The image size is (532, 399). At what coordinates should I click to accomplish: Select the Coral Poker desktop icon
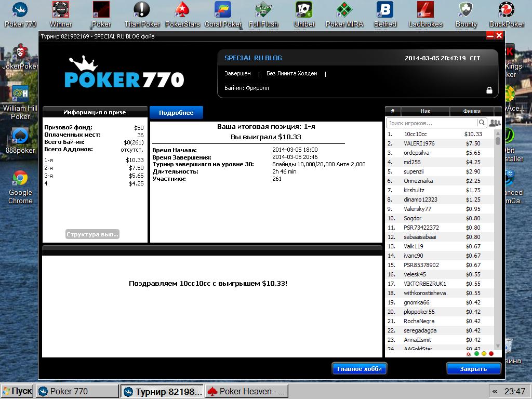223,14
